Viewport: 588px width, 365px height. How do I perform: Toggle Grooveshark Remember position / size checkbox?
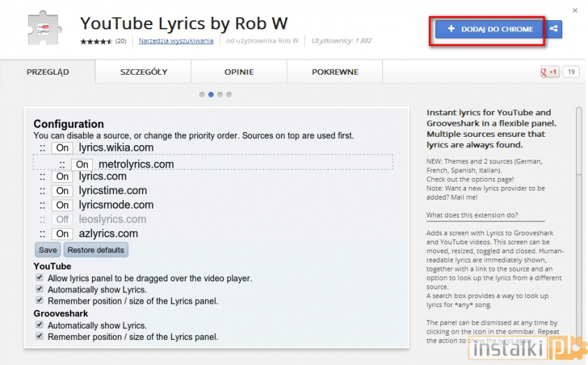pyautogui.click(x=39, y=336)
